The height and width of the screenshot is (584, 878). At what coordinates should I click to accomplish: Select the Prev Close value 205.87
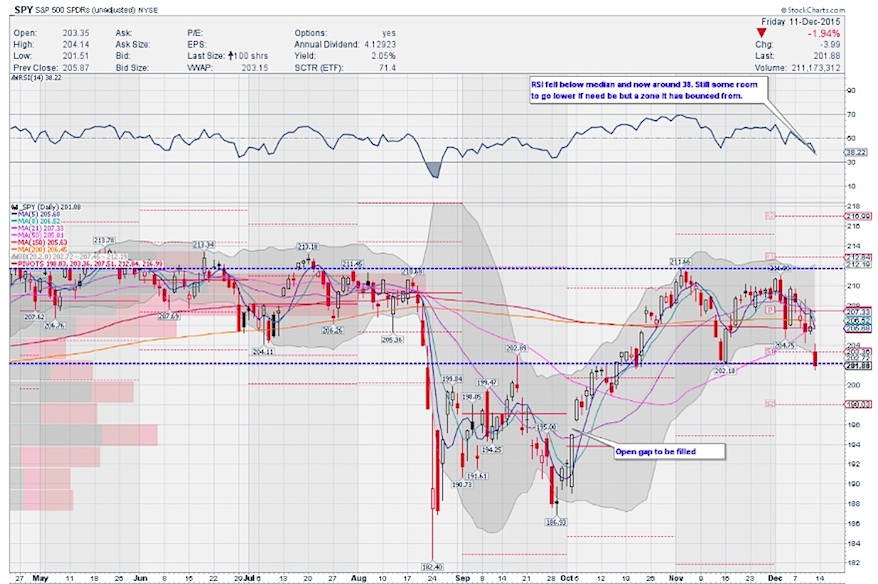click(76, 68)
